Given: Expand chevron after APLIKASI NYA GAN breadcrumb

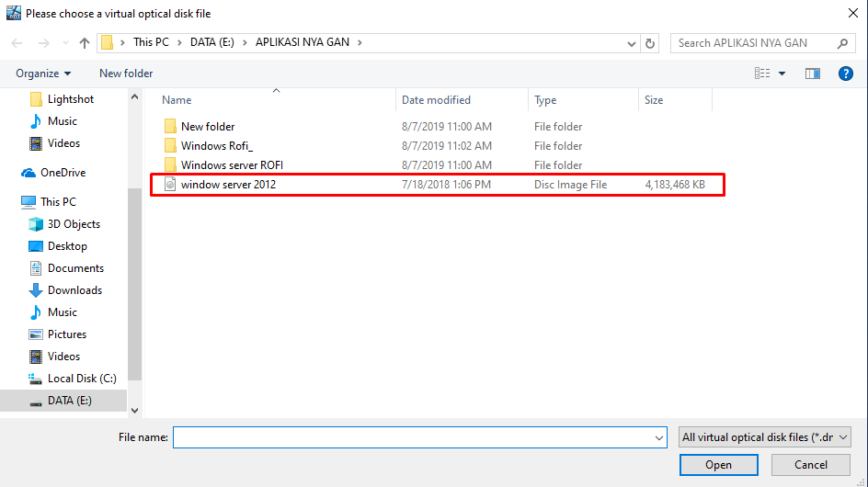Looking at the screenshot, I should click(x=360, y=42).
